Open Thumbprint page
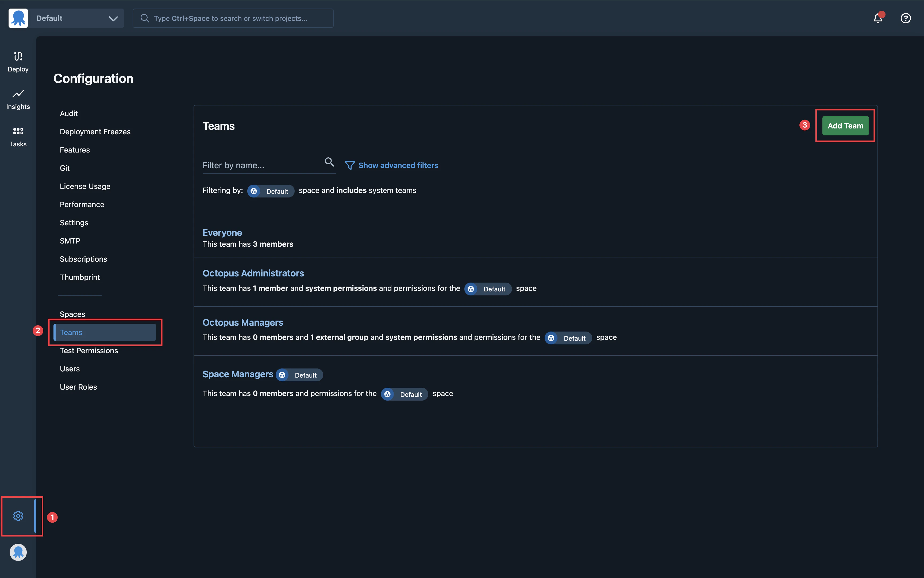This screenshot has height=578, width=924. pyautogui.click(x=80, y=277)
